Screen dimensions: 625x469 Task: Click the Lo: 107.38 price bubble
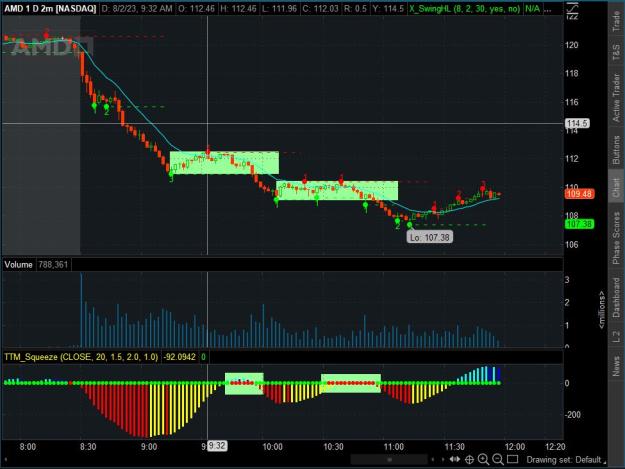pos(430,237)
